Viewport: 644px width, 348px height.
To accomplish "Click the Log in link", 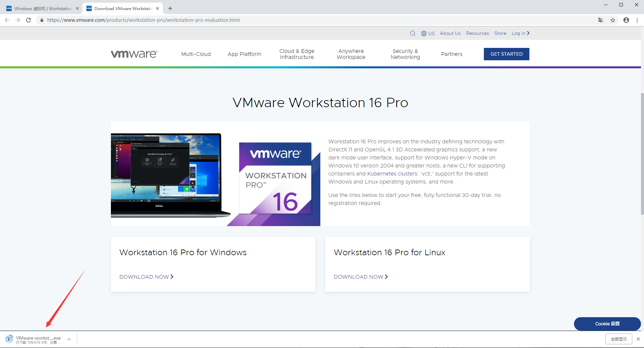I will (520, 33).
